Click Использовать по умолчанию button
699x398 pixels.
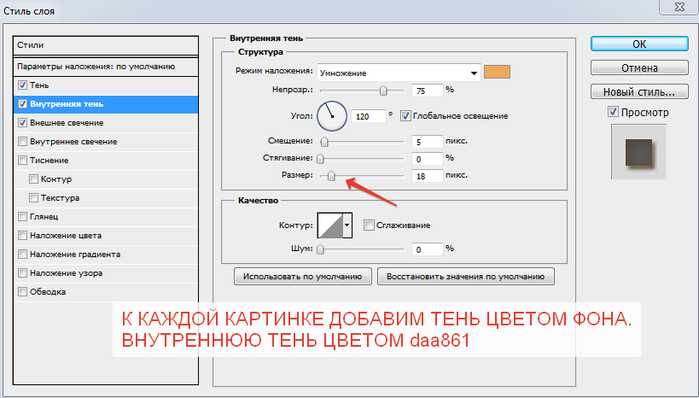[x=303, y=276]
